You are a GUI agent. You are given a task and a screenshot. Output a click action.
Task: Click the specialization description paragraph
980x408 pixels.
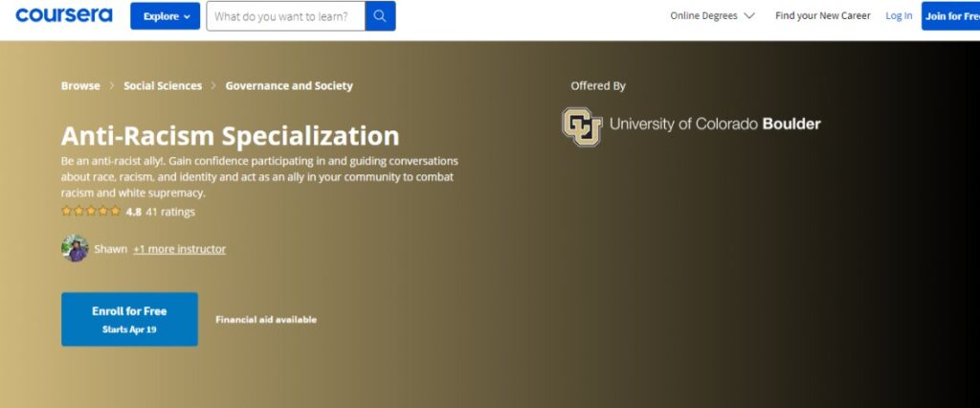click(x=259, y=177)
